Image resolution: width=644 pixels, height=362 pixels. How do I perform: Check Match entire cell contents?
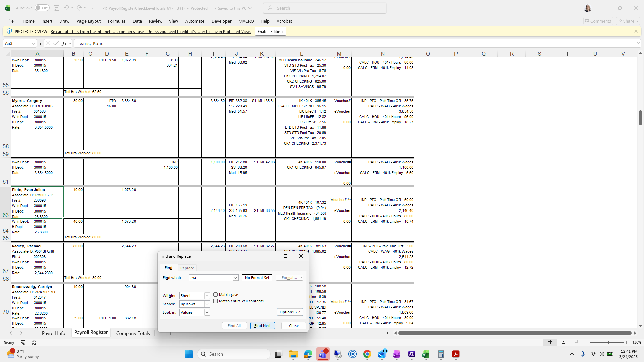216,301
